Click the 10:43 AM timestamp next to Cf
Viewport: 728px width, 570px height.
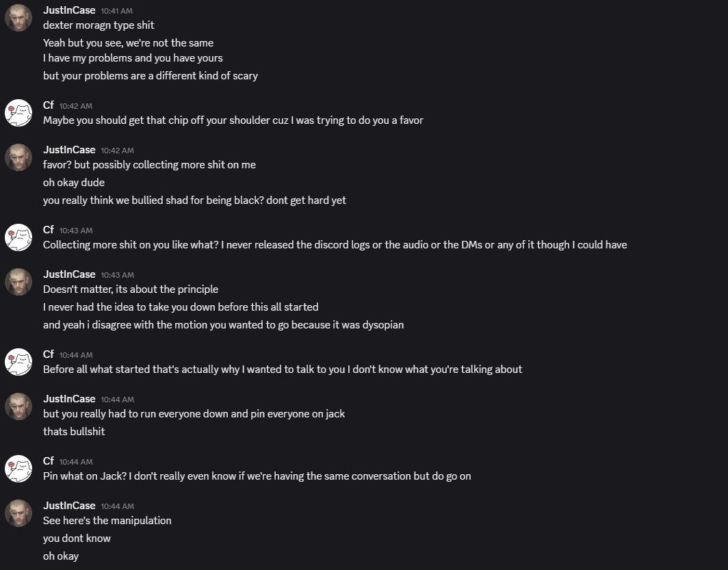(76, 231)
